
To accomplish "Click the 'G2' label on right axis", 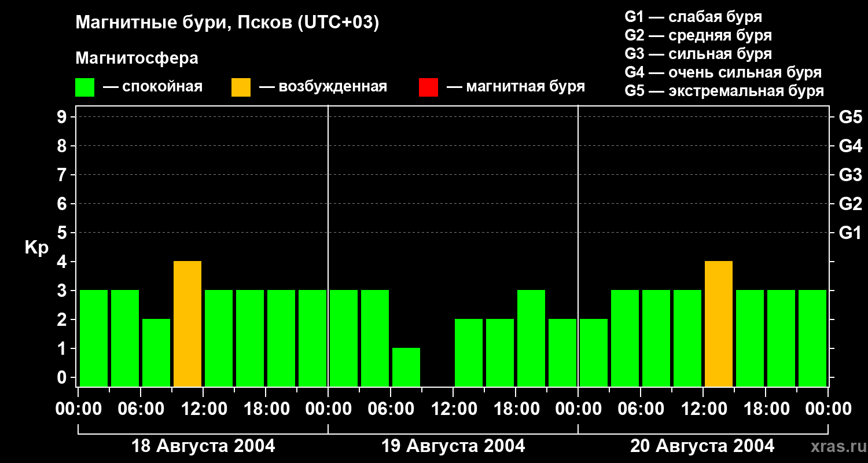I will 851,204.
